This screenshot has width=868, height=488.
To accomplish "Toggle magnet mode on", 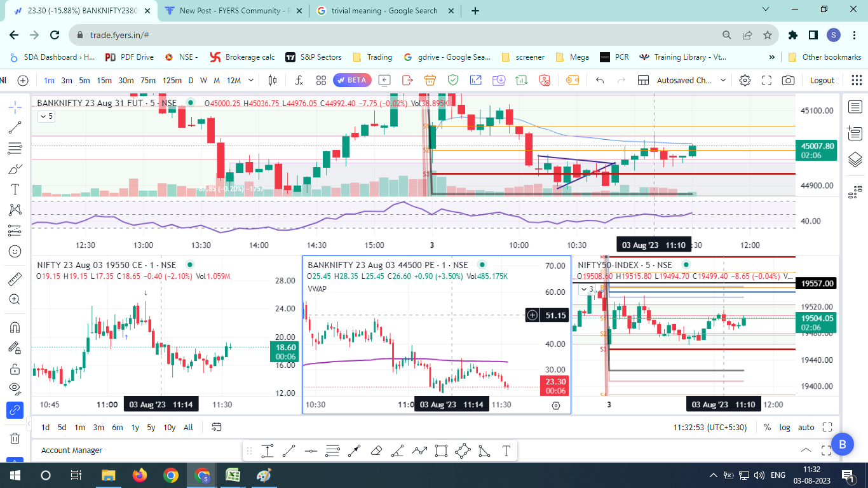I will click(15, 327).
